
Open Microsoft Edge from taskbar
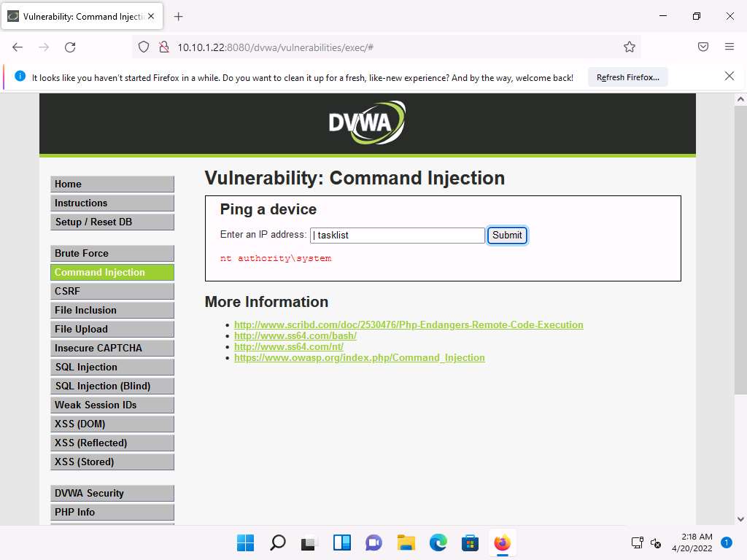[438, 542]
